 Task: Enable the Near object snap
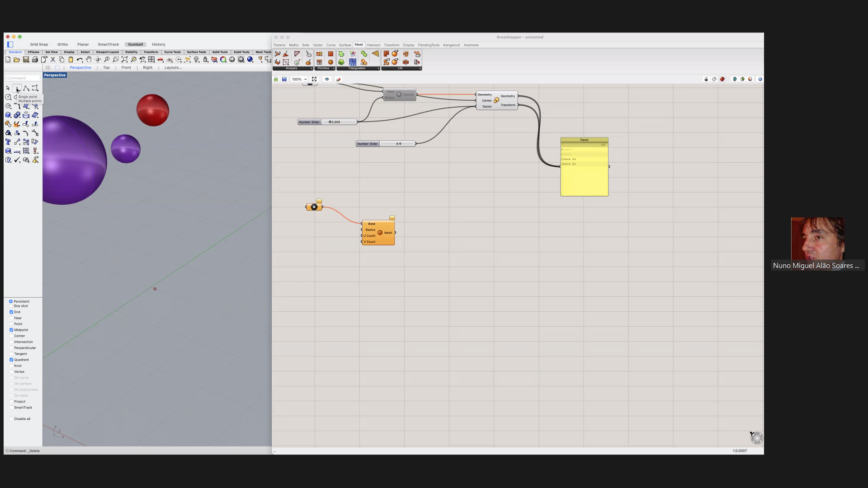point(11,318)
